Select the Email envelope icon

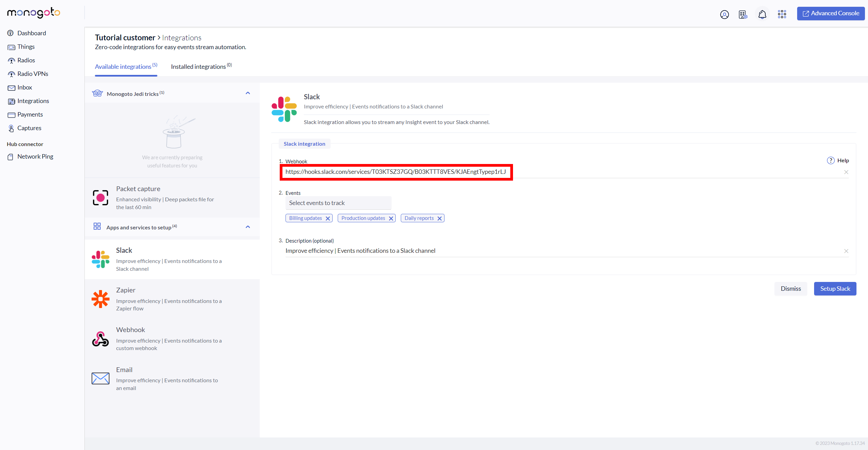[100, 379]
